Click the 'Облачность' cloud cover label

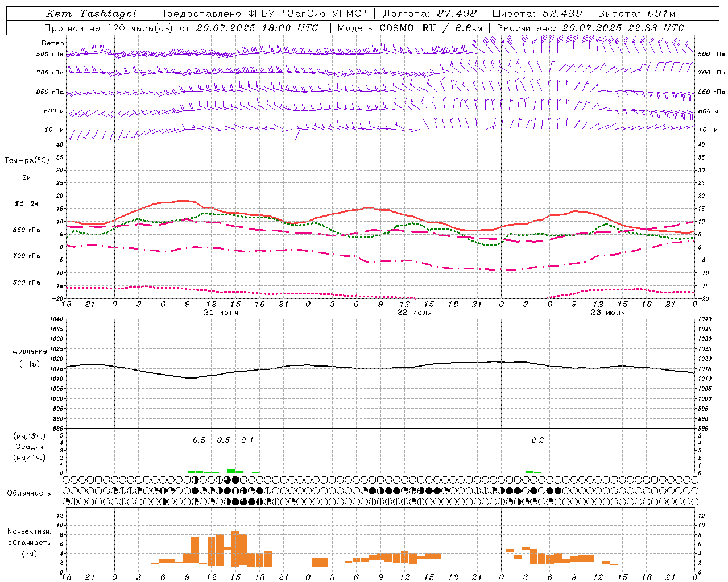click(29, 493)
